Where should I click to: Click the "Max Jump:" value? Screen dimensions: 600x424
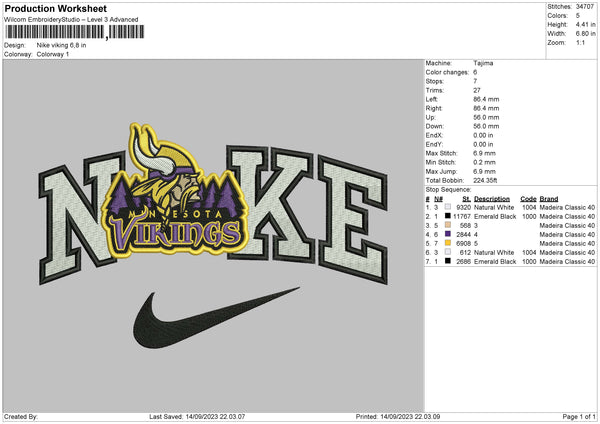tap(484, 171)
